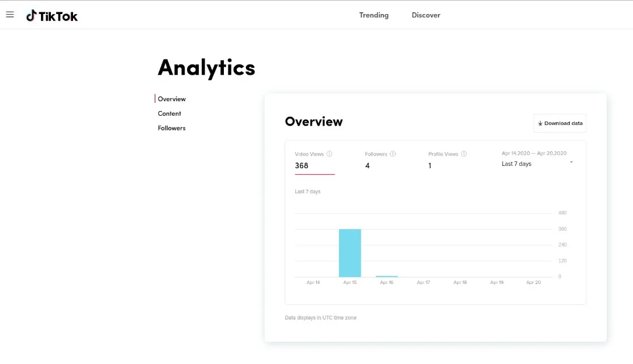Click the 480 y-axis value
Screen dimensions: 633x364
(562, 213)
